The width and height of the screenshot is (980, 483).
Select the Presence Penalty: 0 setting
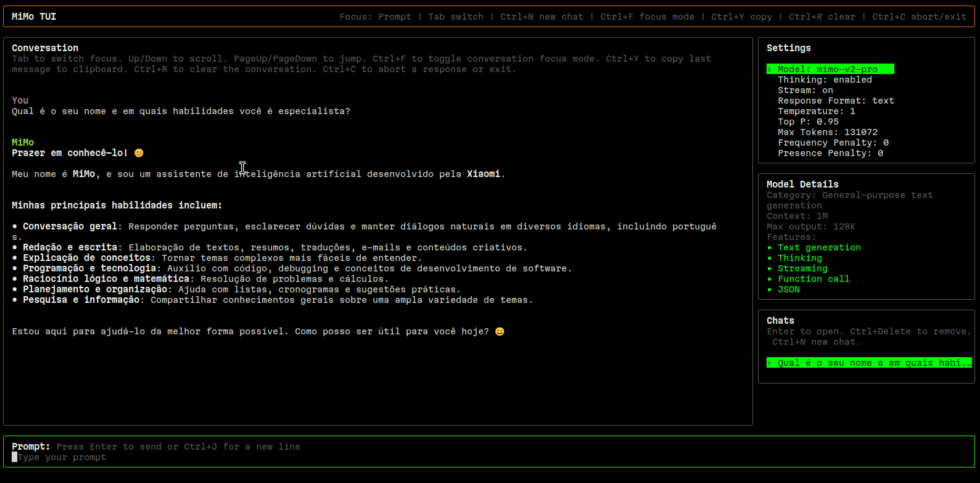click(x=830, y=153)
